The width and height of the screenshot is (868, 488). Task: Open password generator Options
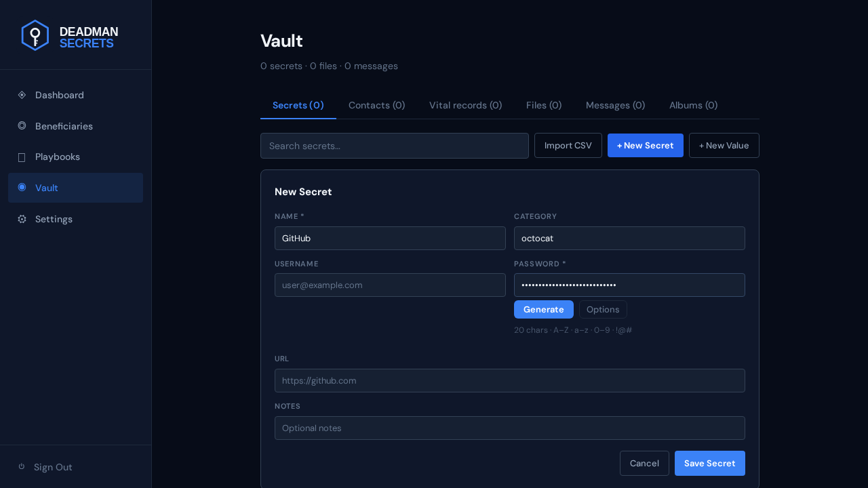click(603, 309)
